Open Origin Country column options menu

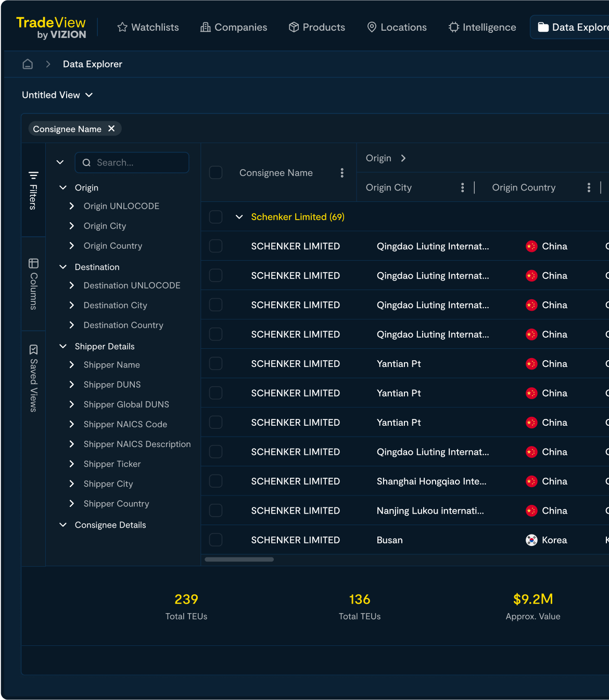[x=589, y=187]
